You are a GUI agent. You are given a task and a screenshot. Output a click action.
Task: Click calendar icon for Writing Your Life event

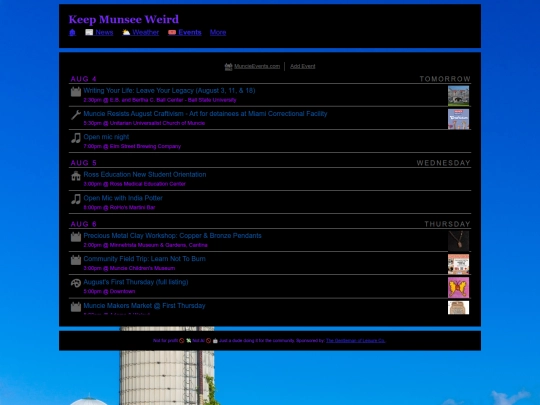[x=76, y=92]
